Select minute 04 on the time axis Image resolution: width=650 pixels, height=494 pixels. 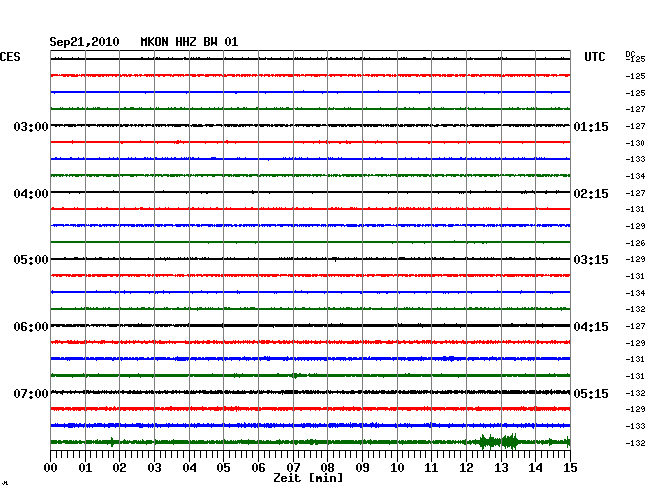coord(189,467)
